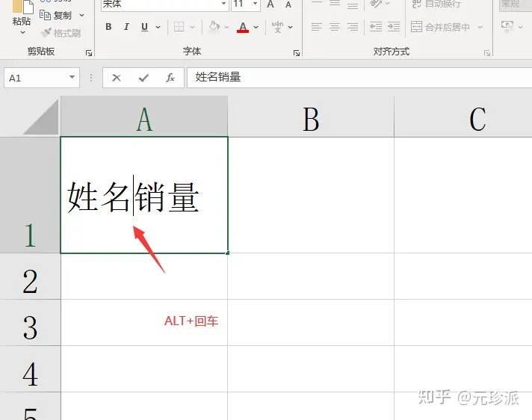532x420 pixels.
Task: Cancel the edit with the X icon
Action: point(117,78)
